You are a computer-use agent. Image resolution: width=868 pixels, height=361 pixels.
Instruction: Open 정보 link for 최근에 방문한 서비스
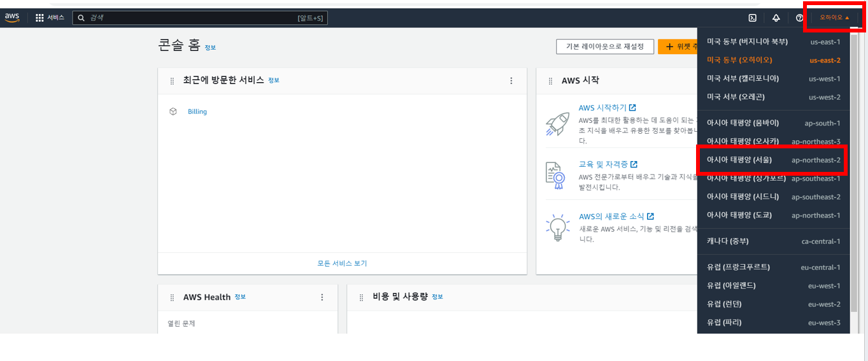pyautogui.click(x=274, y=80)
